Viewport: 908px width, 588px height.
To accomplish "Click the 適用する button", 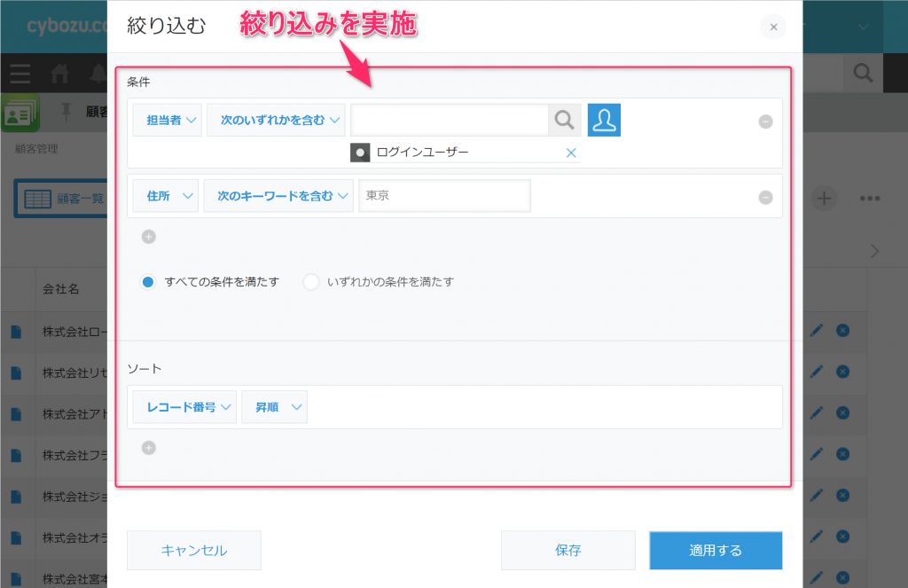I will (716, 551).
